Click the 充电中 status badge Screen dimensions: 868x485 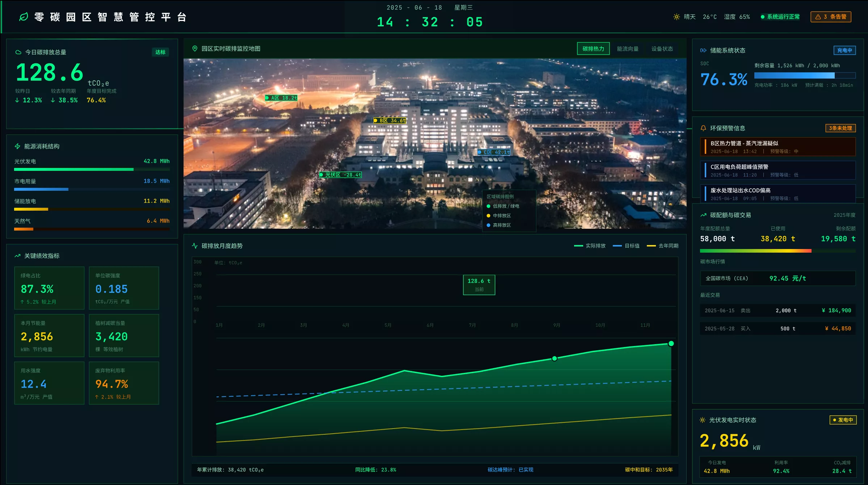click(844, 50)
